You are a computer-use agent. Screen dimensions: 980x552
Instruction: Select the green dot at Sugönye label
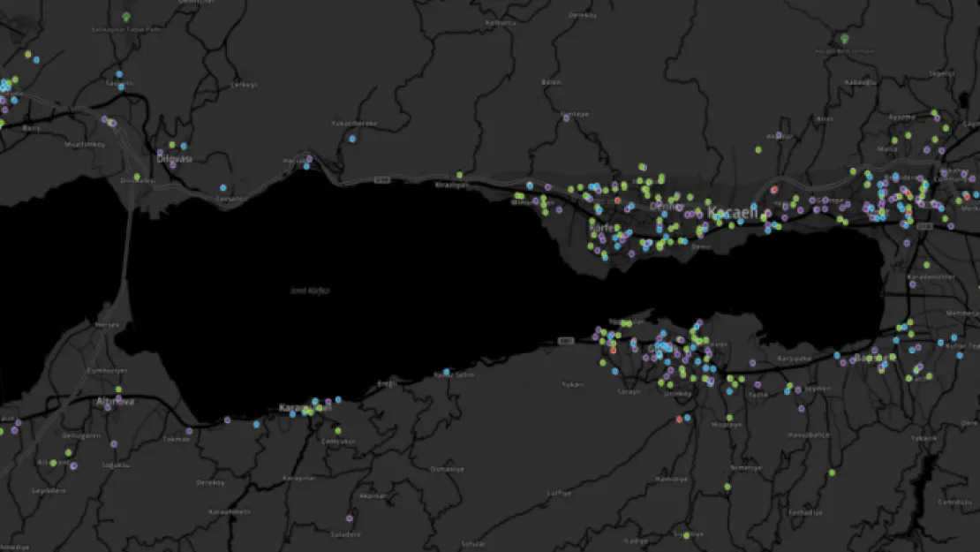[686, 535]
